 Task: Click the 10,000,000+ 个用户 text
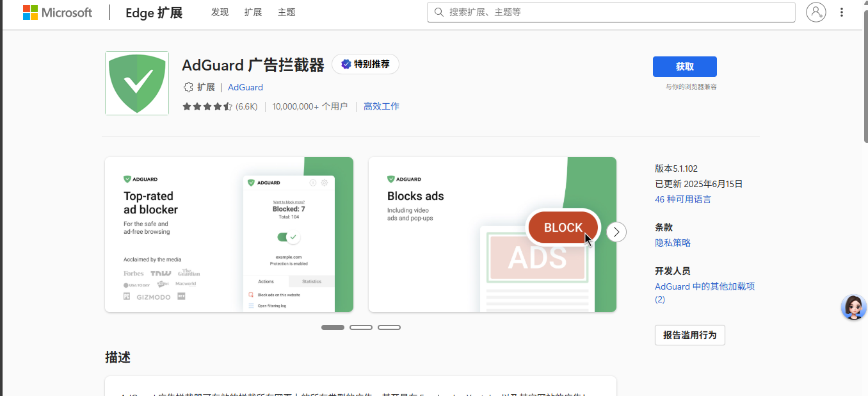pos(310,106)
